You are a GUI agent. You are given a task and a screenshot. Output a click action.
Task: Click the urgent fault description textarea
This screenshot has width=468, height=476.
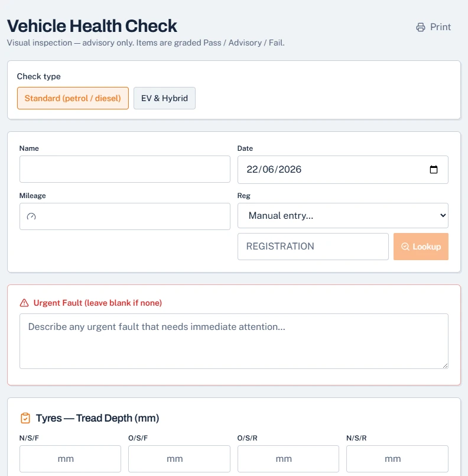[234, 341]
